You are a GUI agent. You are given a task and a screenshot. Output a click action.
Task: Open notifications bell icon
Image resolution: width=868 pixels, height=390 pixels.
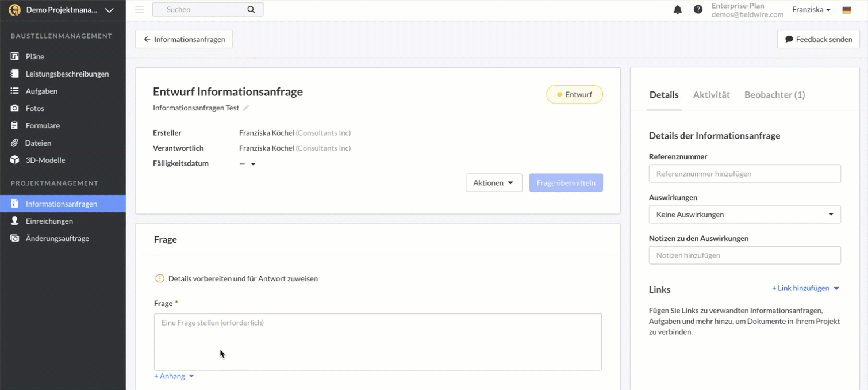[678, 9]
